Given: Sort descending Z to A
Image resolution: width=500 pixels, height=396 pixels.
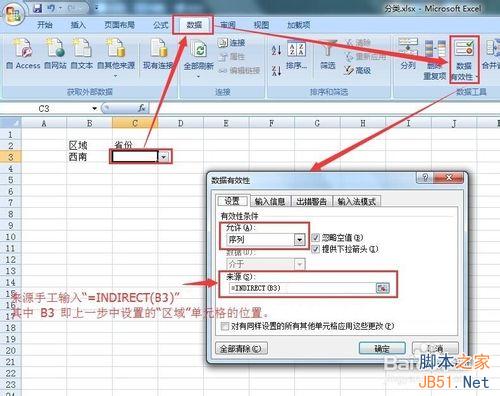Looking at the screenshot, I should click(x=277, y=70).
